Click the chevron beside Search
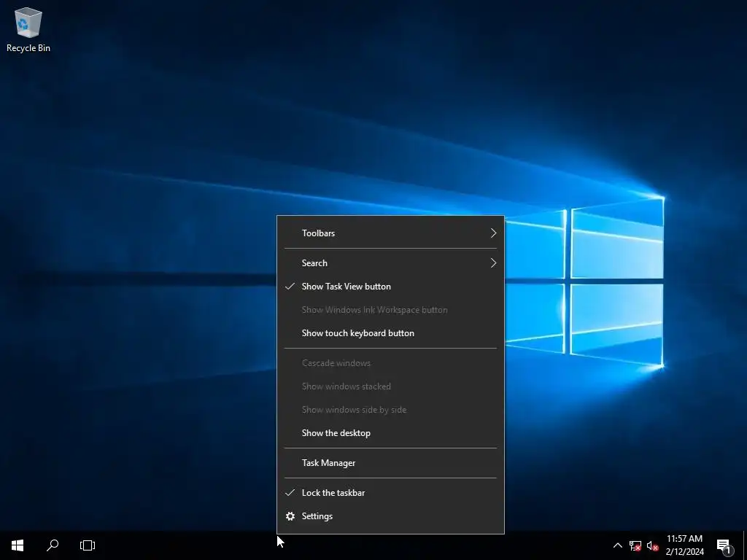The width and height of the screenshot is (747, 560). pyautogui.click(x=494, y=262)
